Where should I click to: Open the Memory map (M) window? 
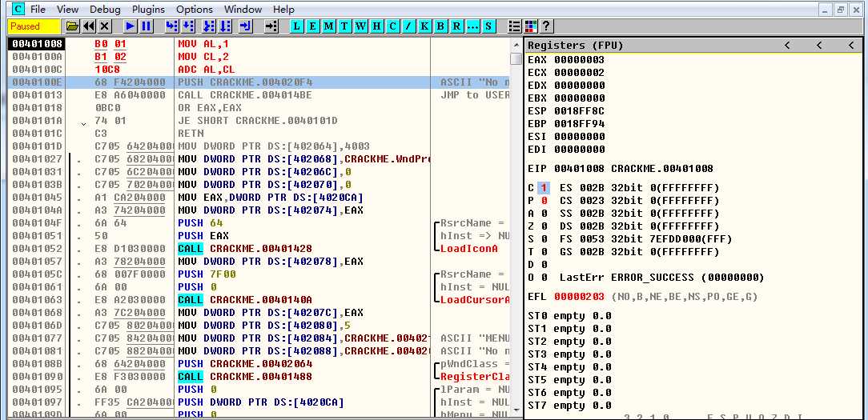tap(329, 26)
